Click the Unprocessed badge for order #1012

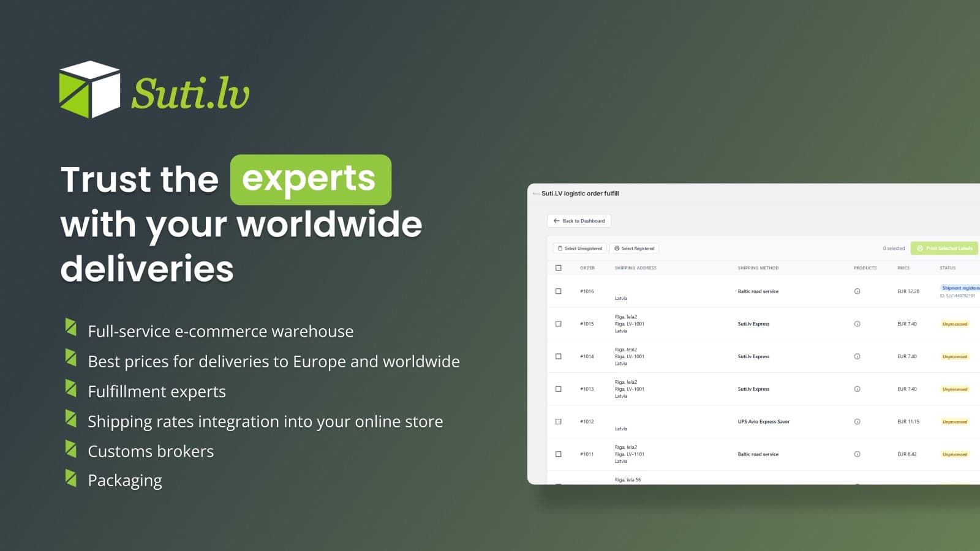[955, 422]
